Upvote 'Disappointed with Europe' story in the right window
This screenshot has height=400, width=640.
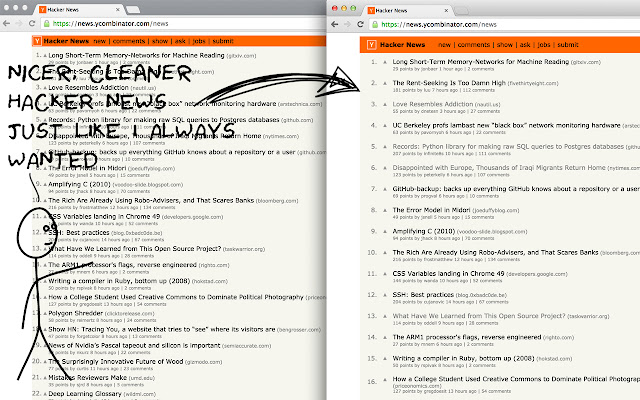point(384,168)
